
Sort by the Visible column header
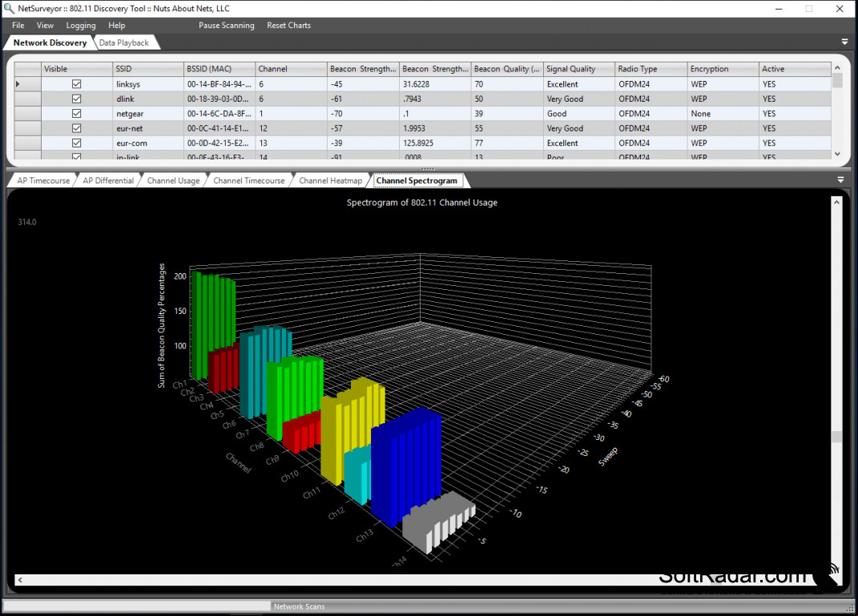pos(77,69)
